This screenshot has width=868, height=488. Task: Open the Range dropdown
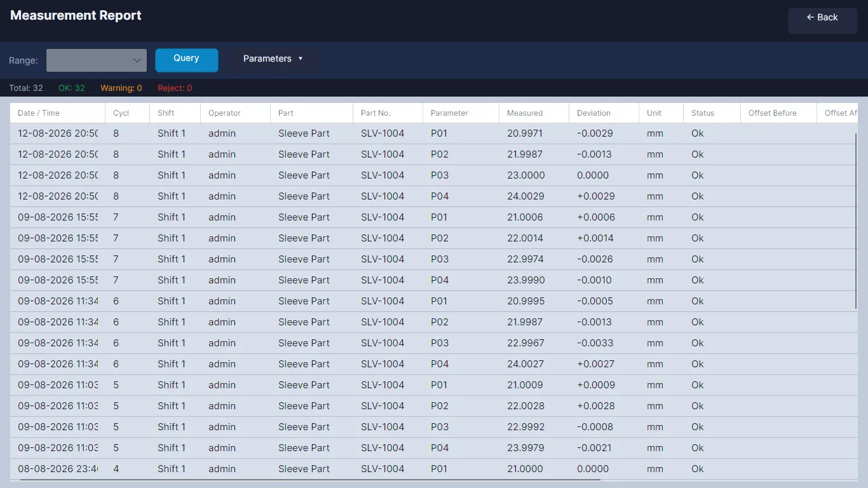point(97,60)
